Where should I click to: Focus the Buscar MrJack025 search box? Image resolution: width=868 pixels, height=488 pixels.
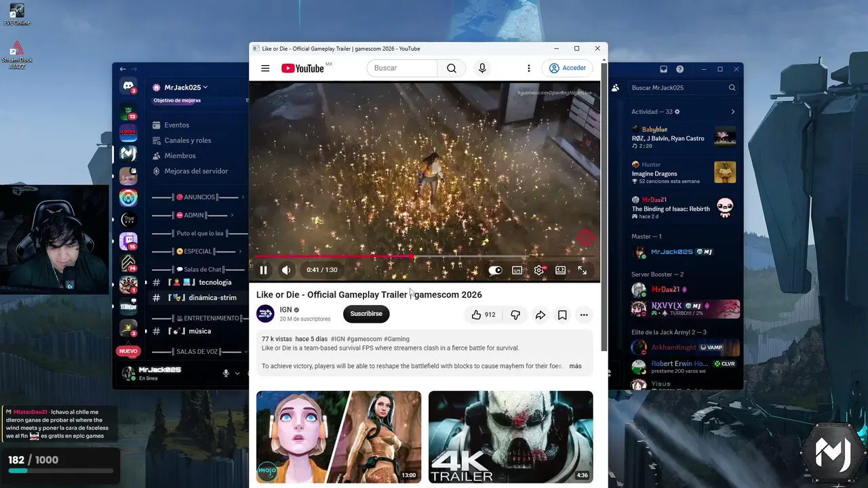coord(682,87)
